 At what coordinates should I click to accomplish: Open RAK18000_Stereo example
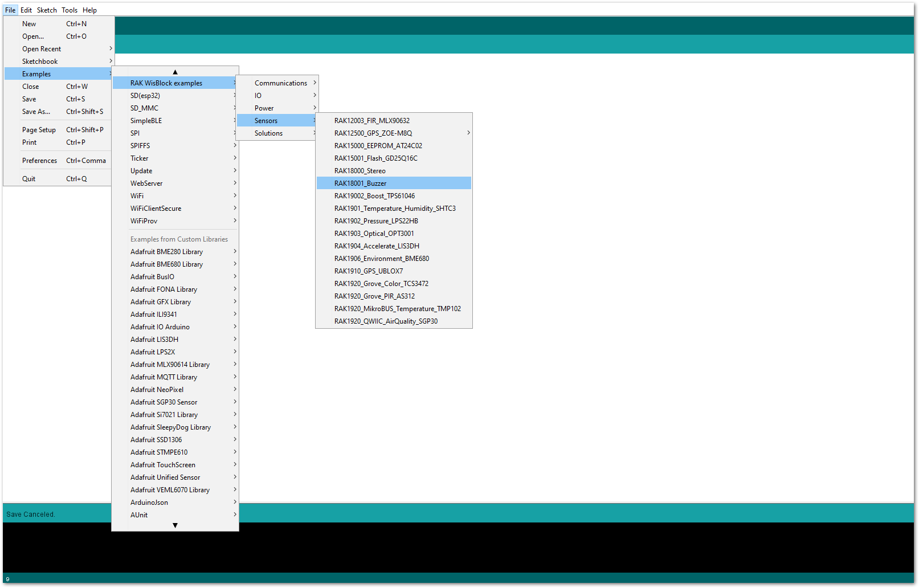coord(394,171)
